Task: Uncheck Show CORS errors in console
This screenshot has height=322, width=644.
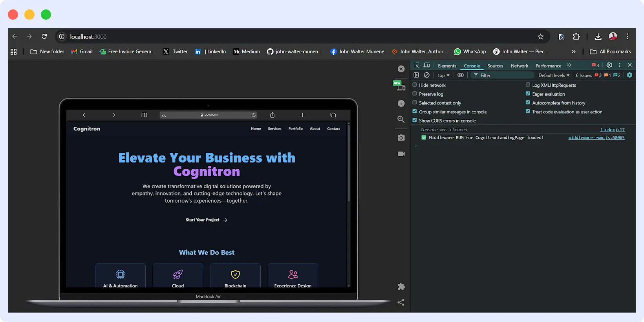Action: pyautogui.click(x=415, y=121)
